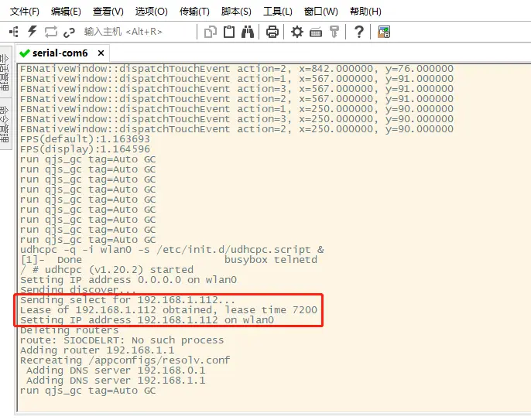Click 'Adding router 192.168.1.1' line

tap(98, 350)
